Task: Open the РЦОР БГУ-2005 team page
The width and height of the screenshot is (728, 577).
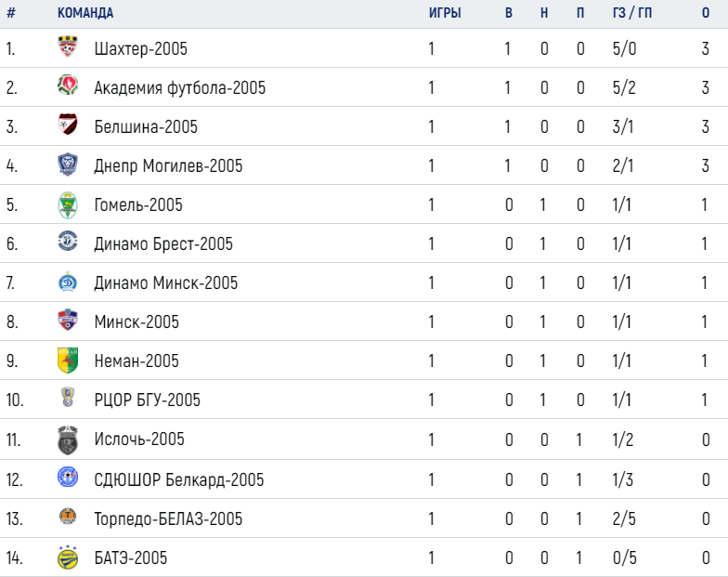Action: [147, 400]
